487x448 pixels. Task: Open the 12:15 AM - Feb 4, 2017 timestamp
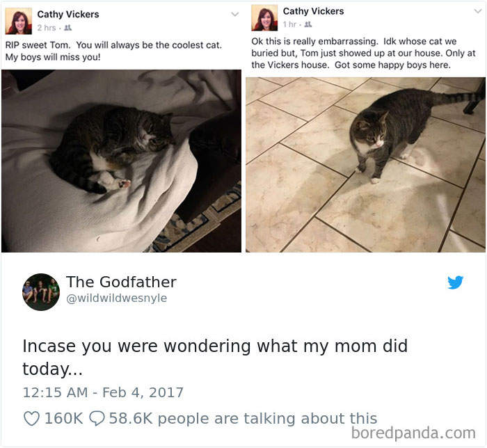[x=103, y=392]
